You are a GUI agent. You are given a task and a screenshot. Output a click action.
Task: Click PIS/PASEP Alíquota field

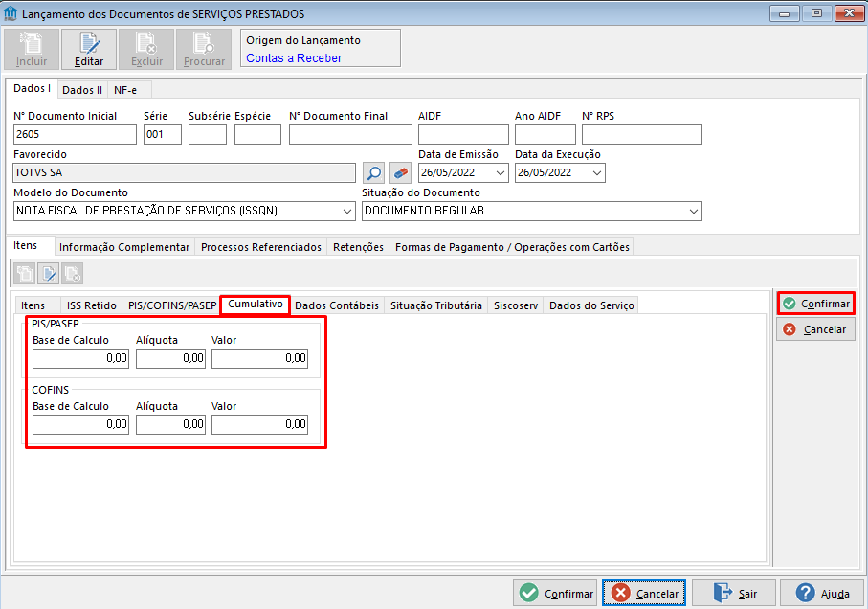(170, 358)
